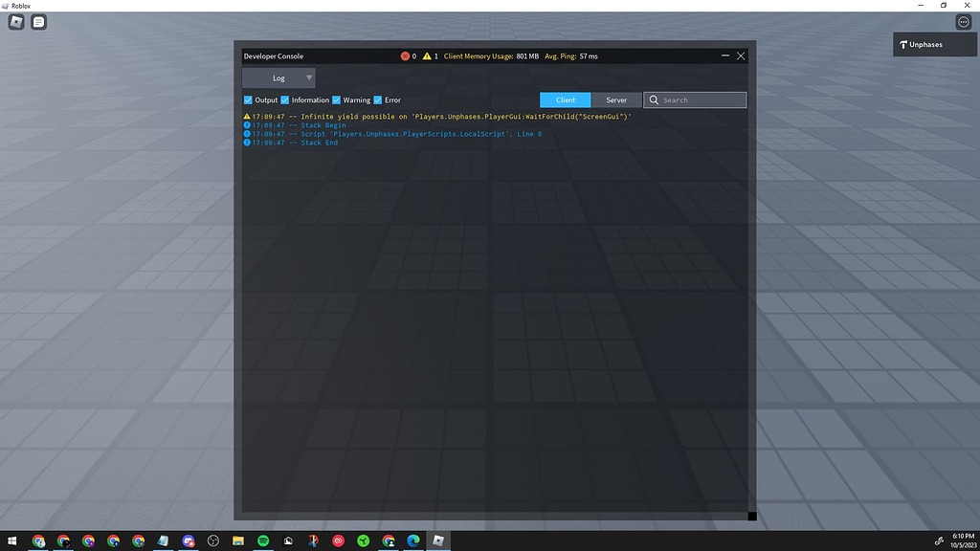Open File Explorer from the taskbar
The image size is (980, 551).
238,541
